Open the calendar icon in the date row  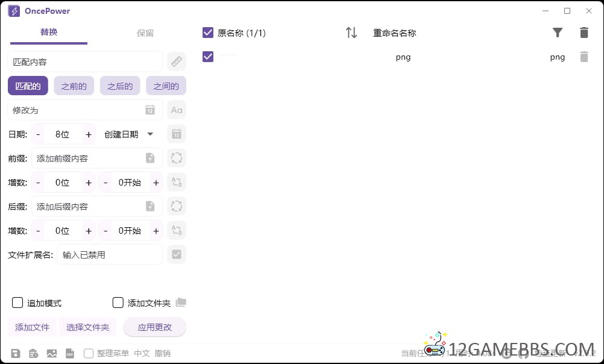[176, 134]
